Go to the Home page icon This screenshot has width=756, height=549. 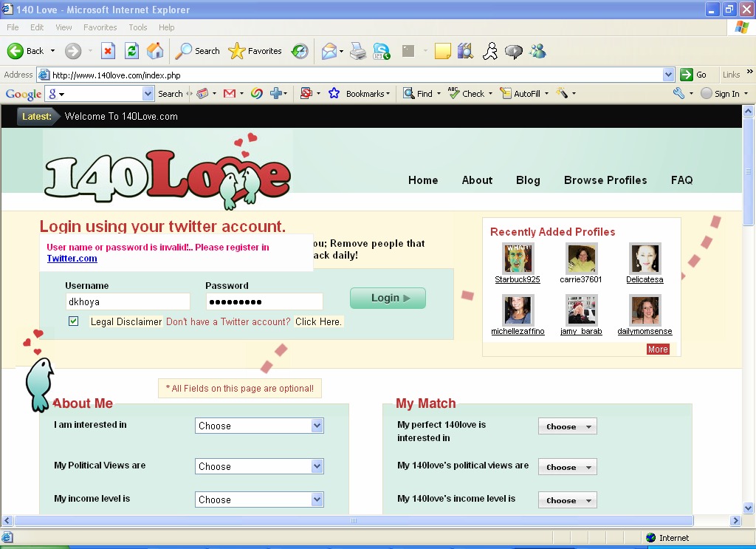(155, 51)
